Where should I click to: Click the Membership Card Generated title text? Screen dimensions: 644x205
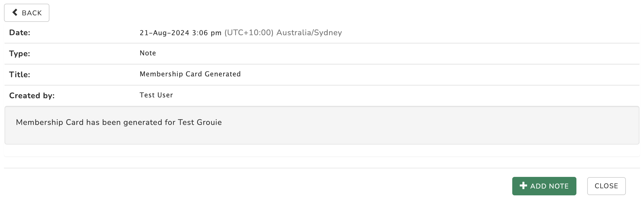(190, 74)
